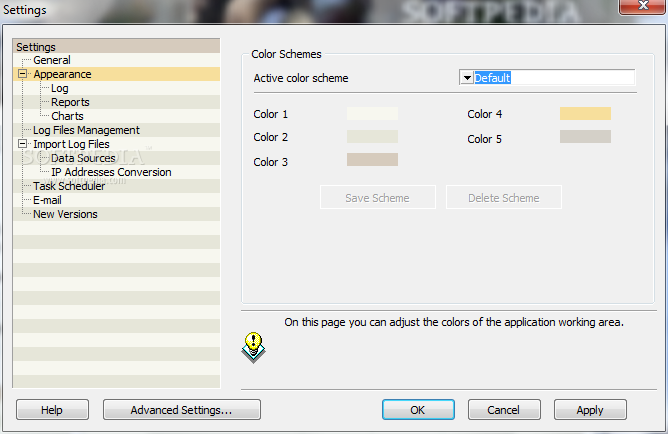Open Data Sources settings
Image resolution: width=668 pixels, height=434 pixels.
[83, 158]
